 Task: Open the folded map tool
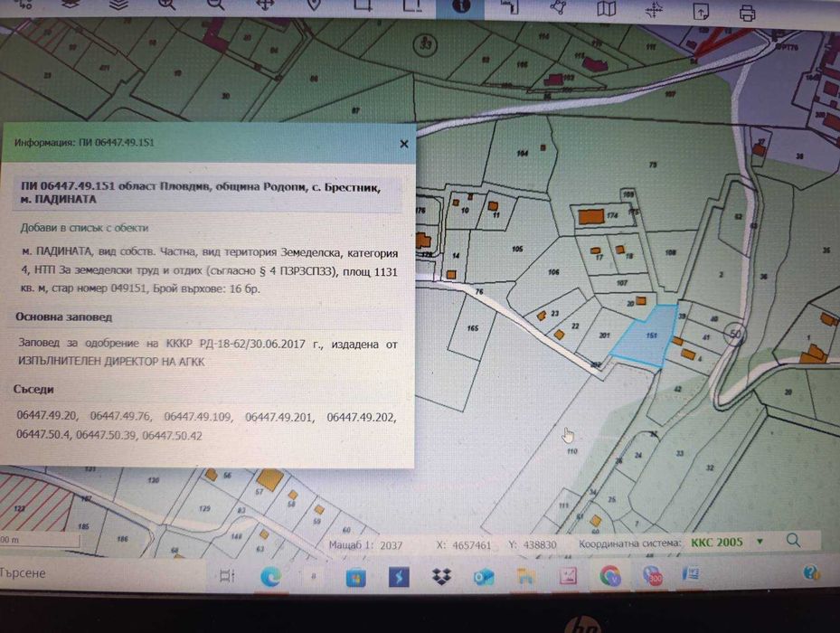607,8
